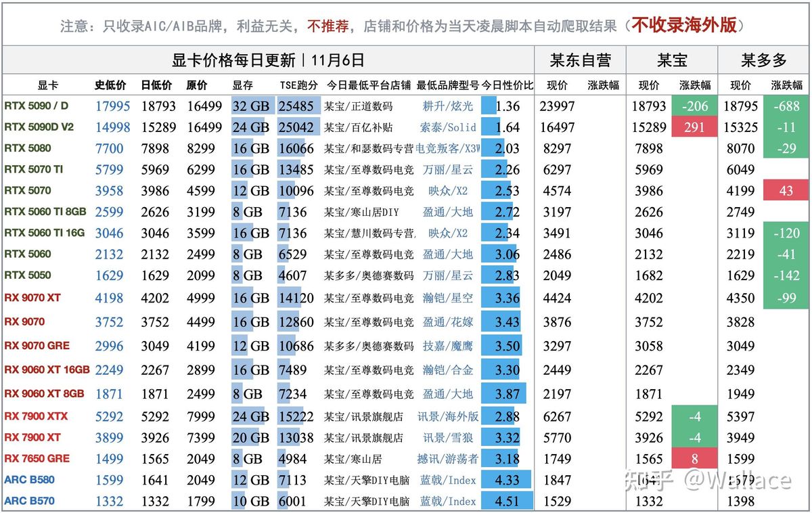Select 某东自营 price "23997"
The height and width of the screenshot is (513, 812).
[558, 106]
